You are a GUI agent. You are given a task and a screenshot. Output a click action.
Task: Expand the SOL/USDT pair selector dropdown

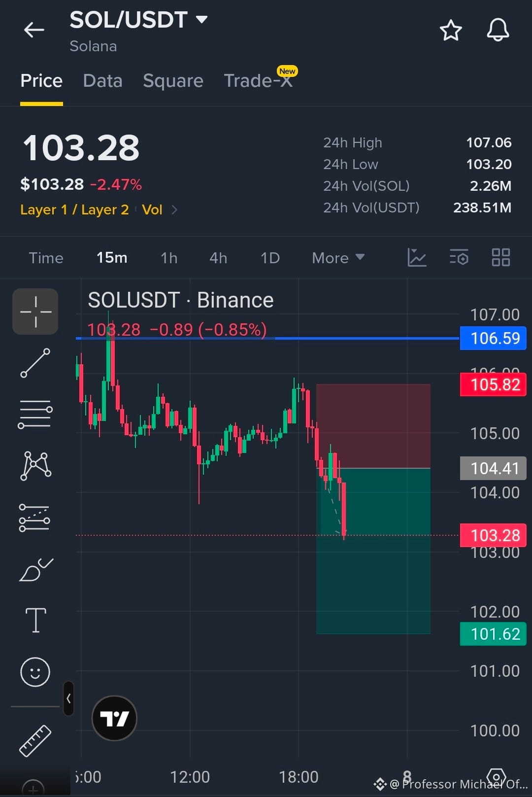(x=201, y=20)
